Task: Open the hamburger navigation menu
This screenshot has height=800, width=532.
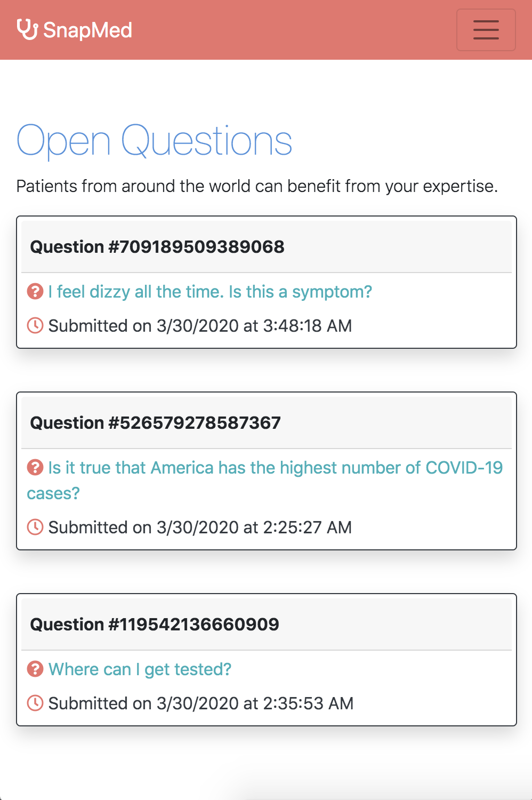Action: click(486, 30)
